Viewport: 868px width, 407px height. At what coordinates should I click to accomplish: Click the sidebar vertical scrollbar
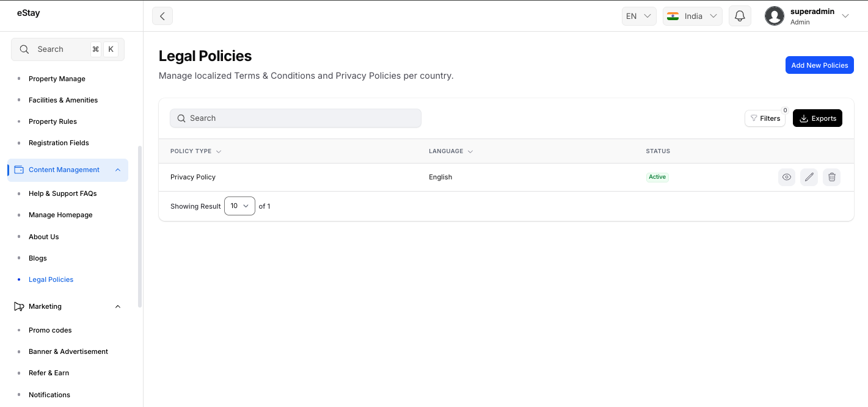click(140, 226)
